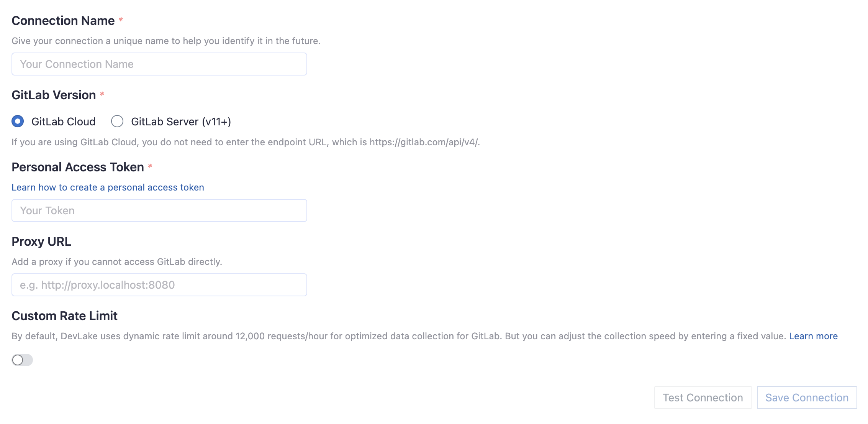Click the connection name helper text
The width and height of the screenshot is (868, 424).
(167, 41)
